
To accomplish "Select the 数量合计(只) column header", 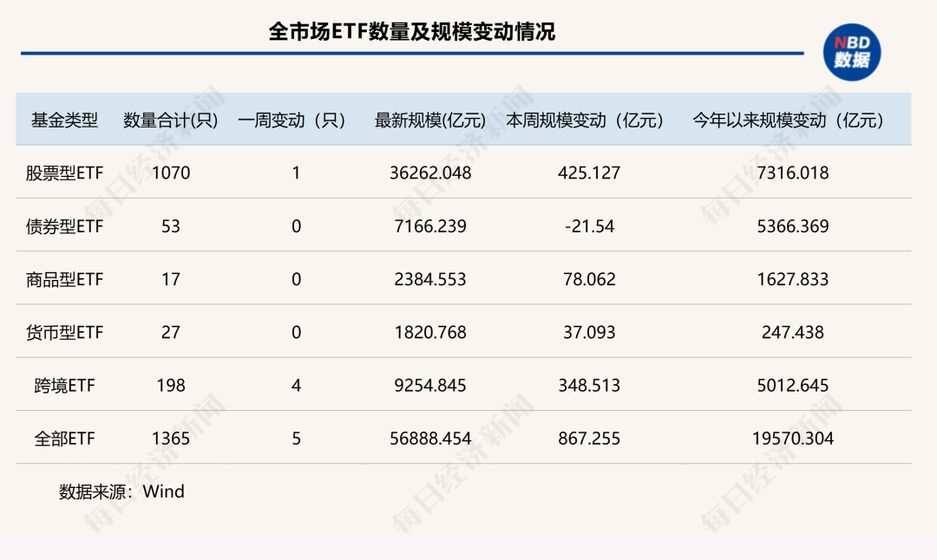I will [171, 120].
